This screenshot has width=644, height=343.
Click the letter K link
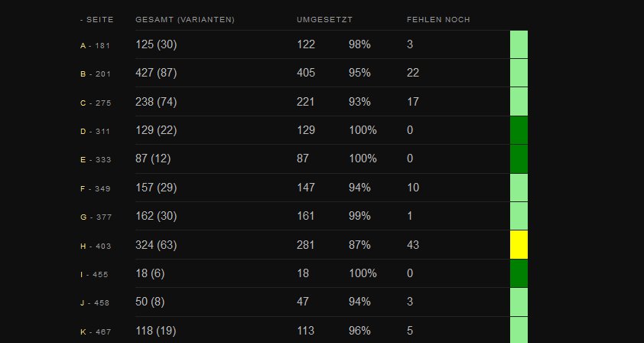pyautogui.click(x=83, y=332)
